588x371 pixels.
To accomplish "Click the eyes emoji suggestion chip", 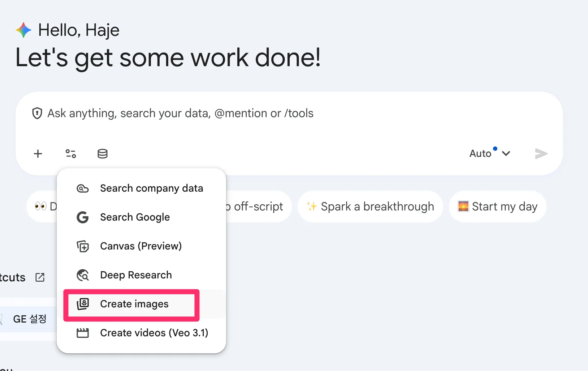I will tap(42, 206).
